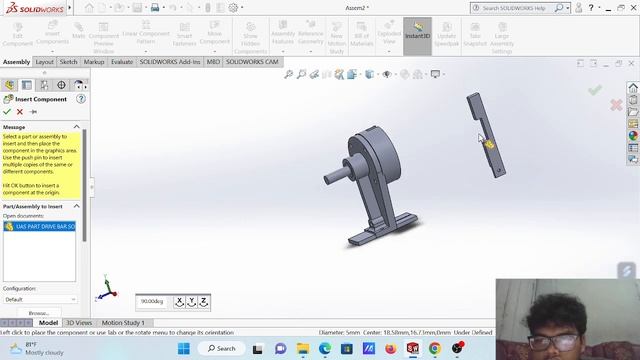Select Zoom to Area tool
Screen dimensions: 640x360
pyautogui.click(x=301, y=74)
